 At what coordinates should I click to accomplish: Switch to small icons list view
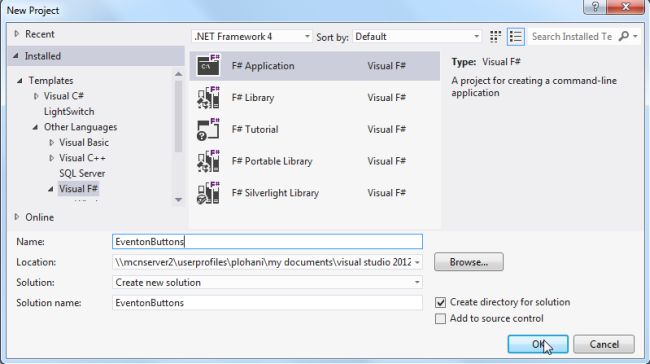(516, 37)
